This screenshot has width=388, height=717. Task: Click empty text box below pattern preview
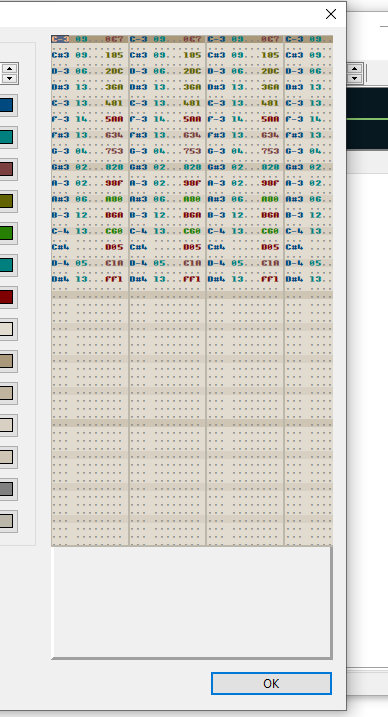click(x=192, y=603)
